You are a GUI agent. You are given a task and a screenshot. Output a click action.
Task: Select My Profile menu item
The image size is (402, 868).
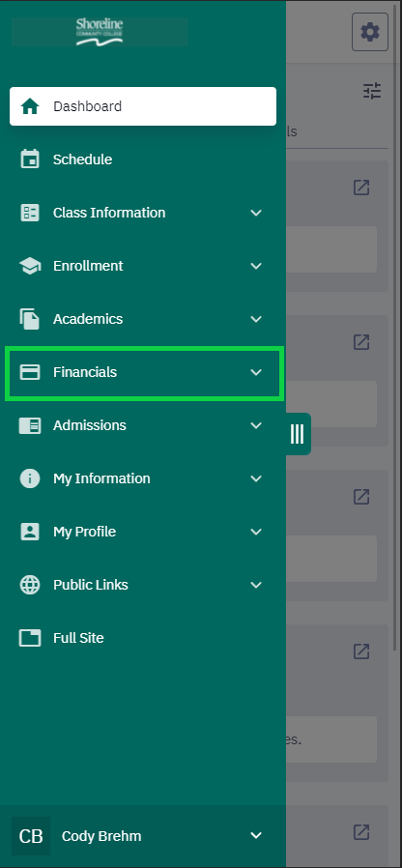(x=143, y=532)
